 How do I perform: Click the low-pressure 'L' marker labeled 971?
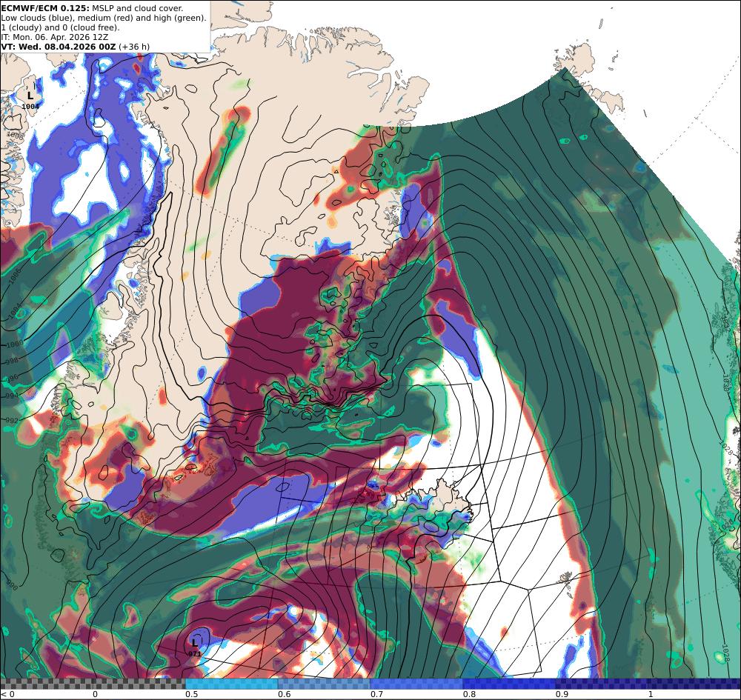click(x=194, y=643)
